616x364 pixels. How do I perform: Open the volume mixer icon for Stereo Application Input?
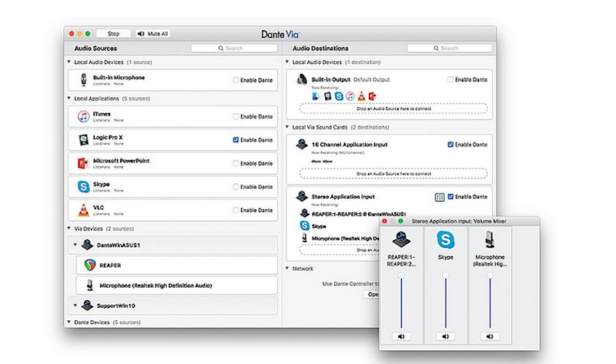[x=440, y=197]
